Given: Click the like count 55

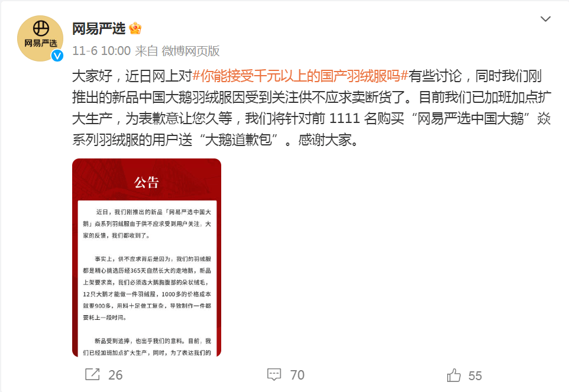Looking at the screenshot, I should 475,375.
